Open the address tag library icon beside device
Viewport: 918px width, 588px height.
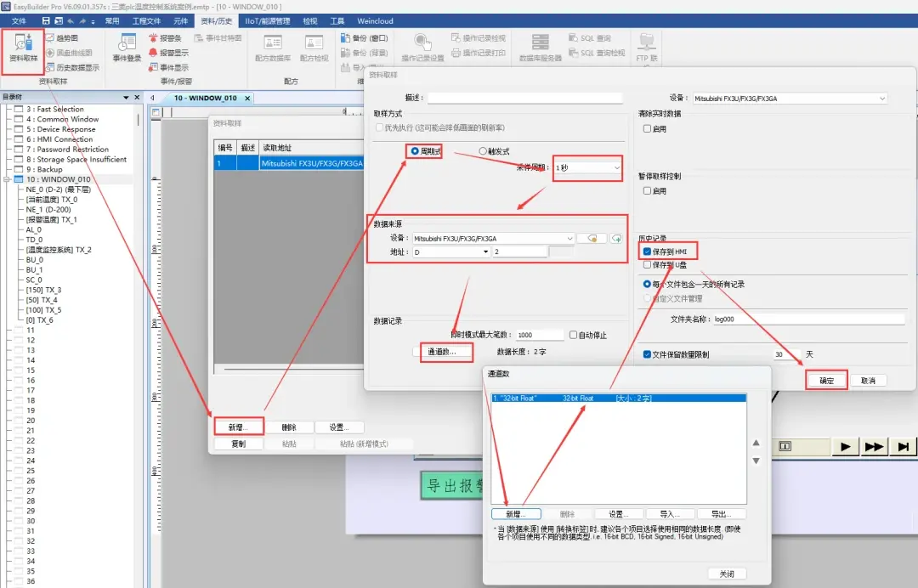[x=592, y=238]
